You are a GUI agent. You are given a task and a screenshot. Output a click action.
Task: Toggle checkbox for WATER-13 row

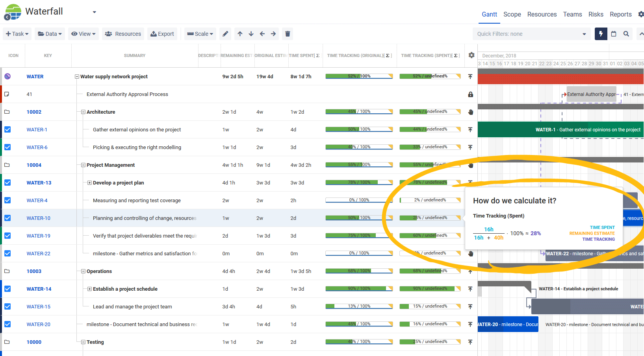tap(7, 183)
